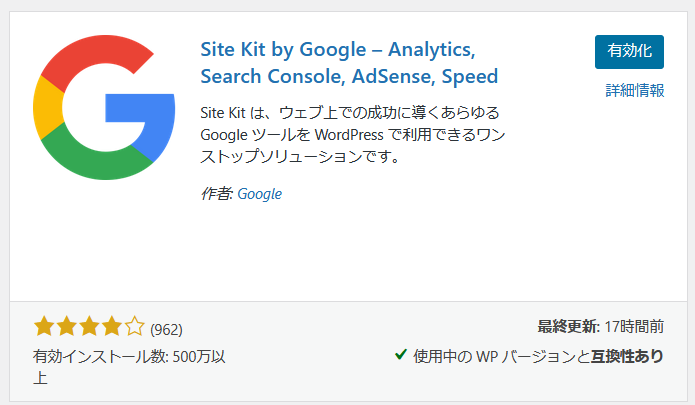The image size is (695, 405).
Task: Open the 詳細情報 details link
Action: 635,90
